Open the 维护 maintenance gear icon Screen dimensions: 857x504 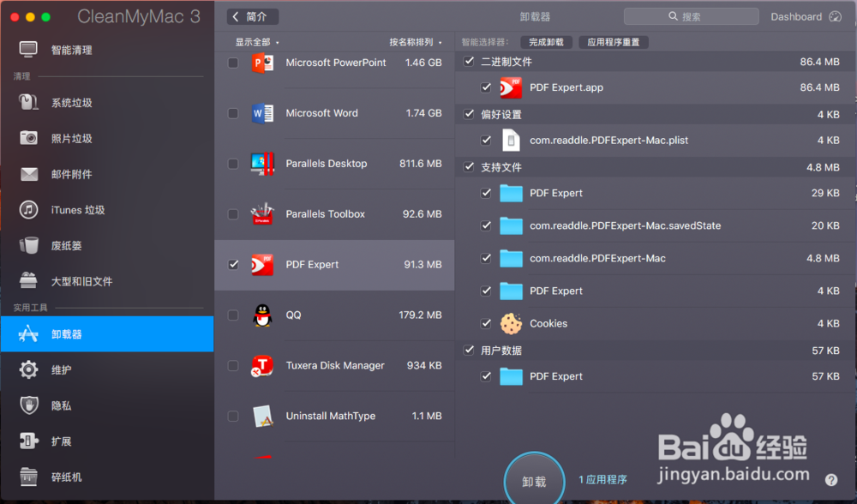pyautogui.click(x=28, y=369)
